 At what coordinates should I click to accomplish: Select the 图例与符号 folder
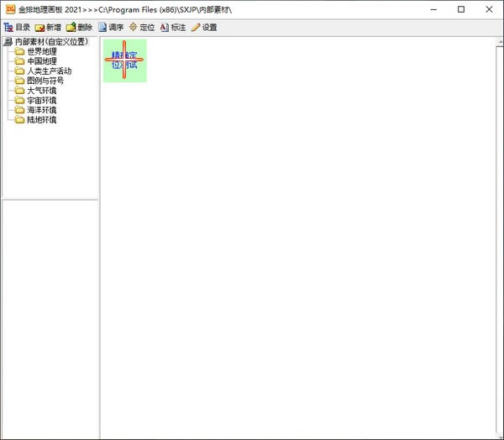pos(45,81)
